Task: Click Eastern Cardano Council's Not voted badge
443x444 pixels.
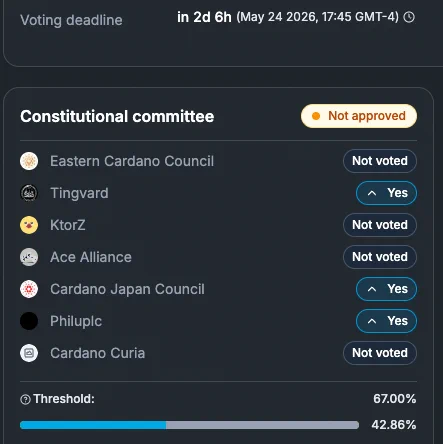Action: point(380,161)
